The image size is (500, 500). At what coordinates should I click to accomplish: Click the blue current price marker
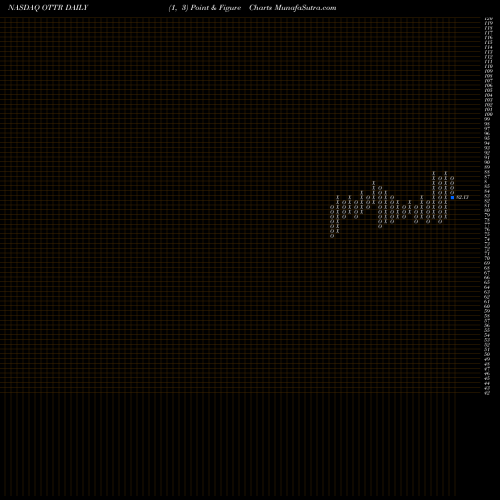tap(452, 197)
